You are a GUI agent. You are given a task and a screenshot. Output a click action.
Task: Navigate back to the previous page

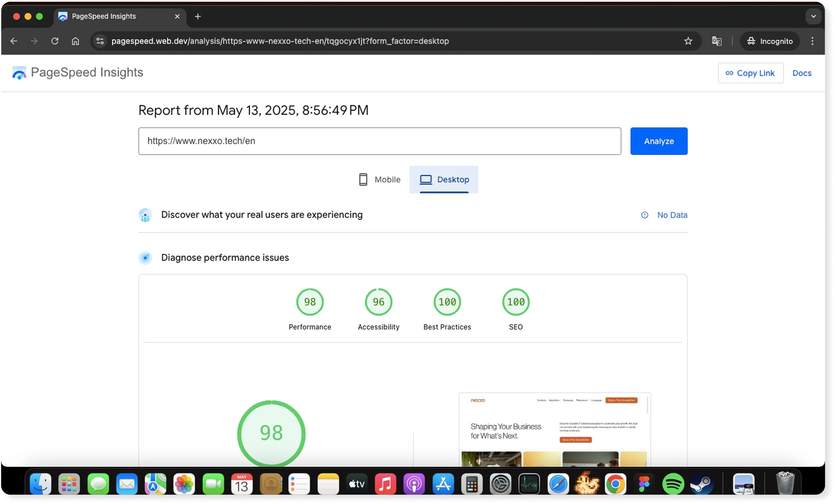pyautogui.click(x=14, y=41)
